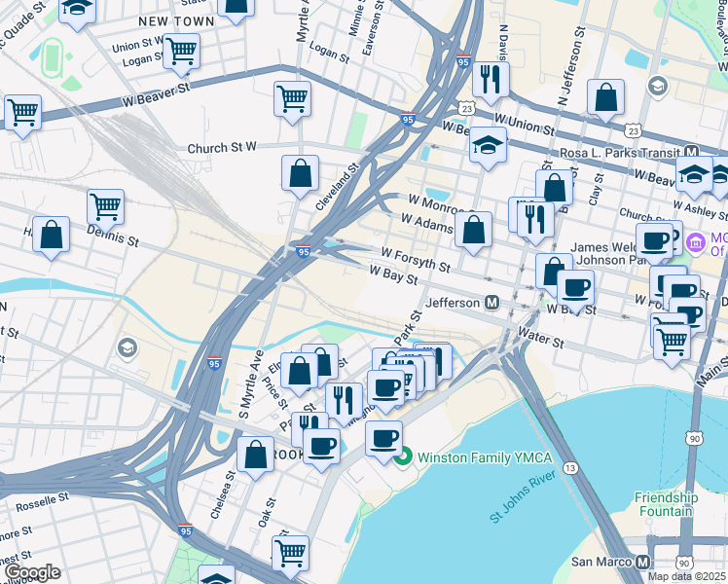Click the coffee marker near James Weldon Johnson Park
728x584 pixels.
[x=654, y=242]
